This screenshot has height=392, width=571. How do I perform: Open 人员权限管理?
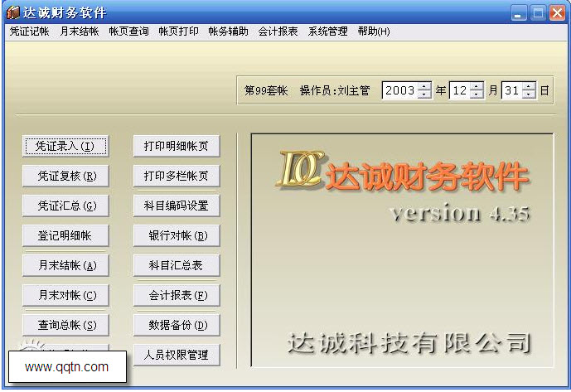tap(177, 355)
